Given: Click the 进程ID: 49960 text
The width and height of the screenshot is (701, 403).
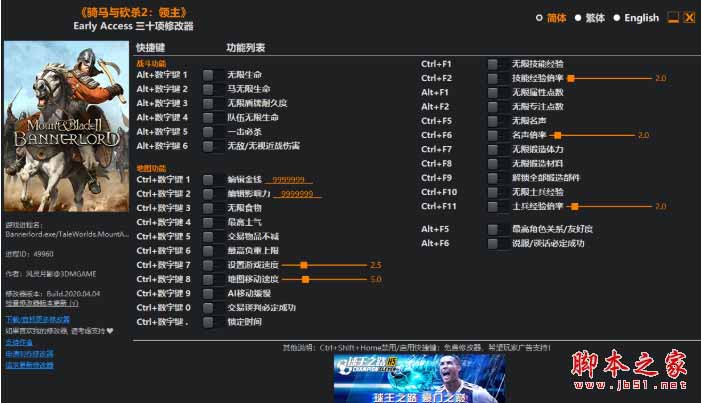Looking at the screenshot, I should click(x=30, y=254).
